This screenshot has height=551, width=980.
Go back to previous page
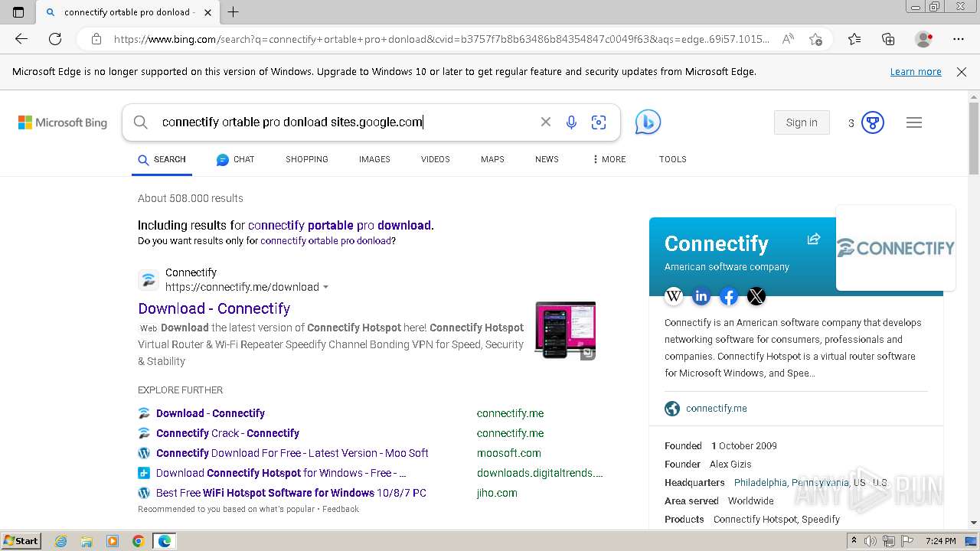pos(21,39)
